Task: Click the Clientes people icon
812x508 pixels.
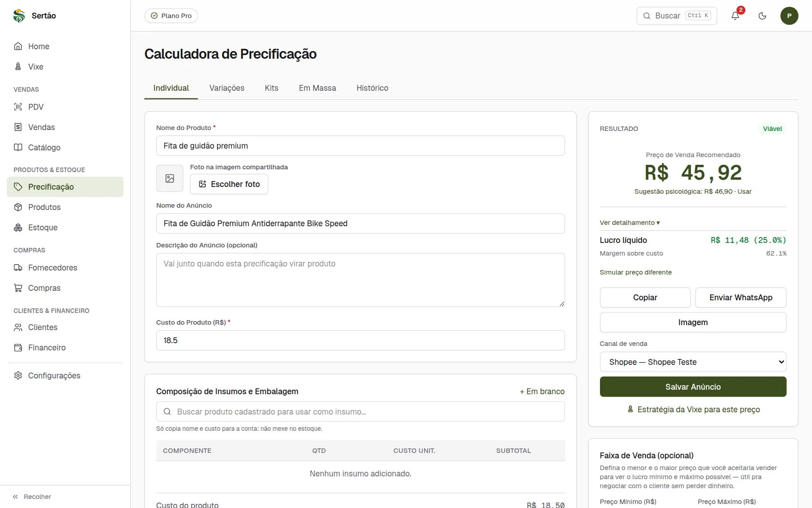Action: pyautogui.click(x=18, y=327)
